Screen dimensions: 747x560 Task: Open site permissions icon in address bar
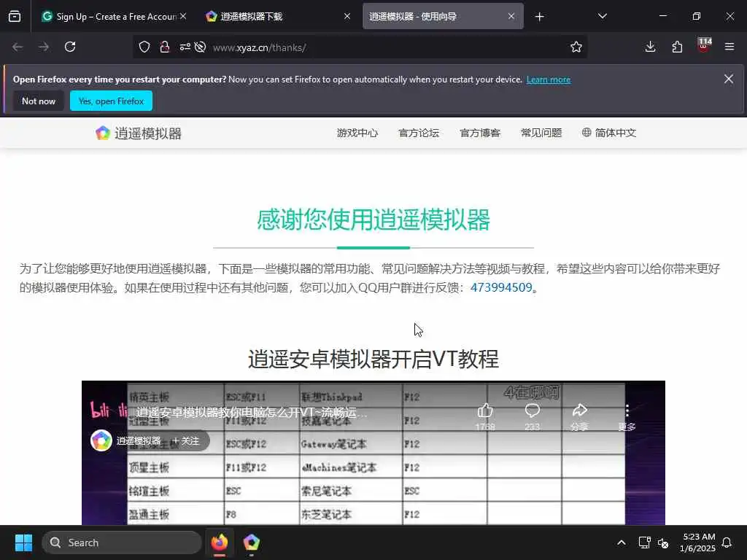coord(185,47)
